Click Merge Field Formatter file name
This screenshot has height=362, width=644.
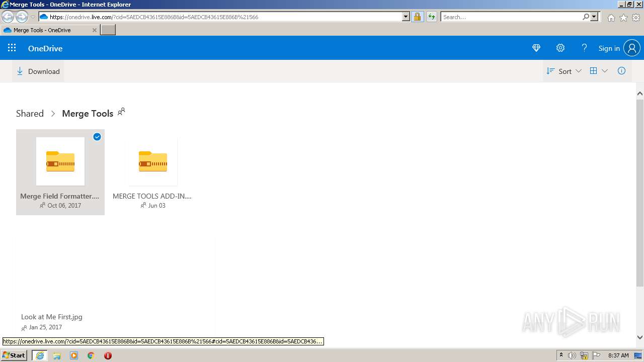coord(60,196)
